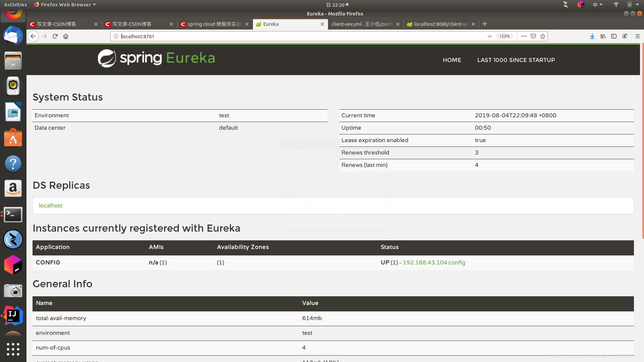644x362 pixels.
Task: Click LAST 1000 SINCE STARTUP link
Action: coord(516,60)
